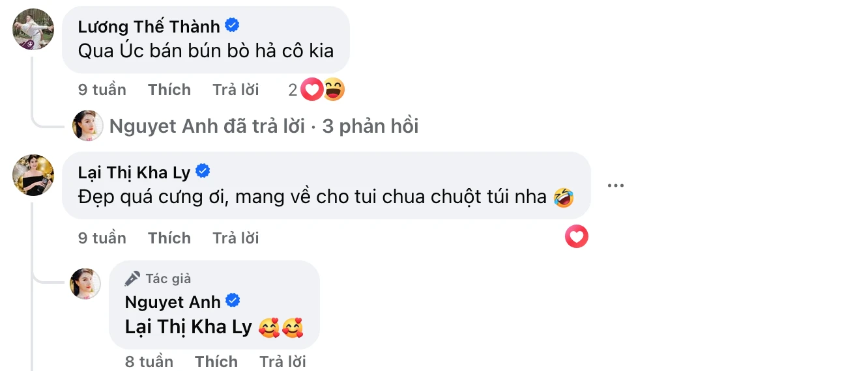Click the laughing reaction on Lương Thế Thành's comment
This screenshot has height=371, width=868.
point(333,90)
